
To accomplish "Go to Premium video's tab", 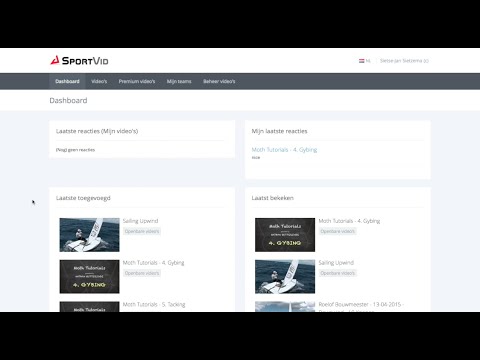I will click(137, 81).
